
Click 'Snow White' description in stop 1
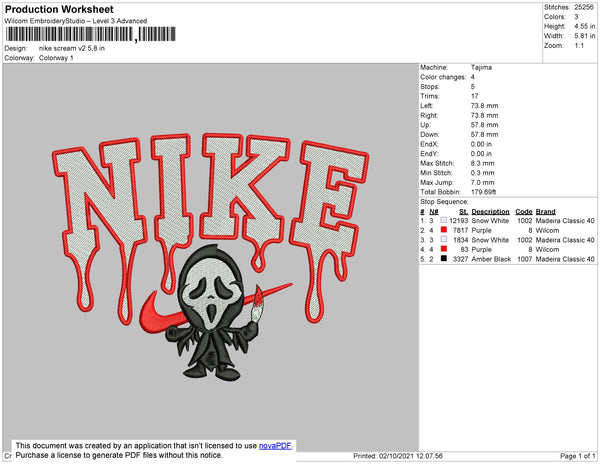point(490,221)
